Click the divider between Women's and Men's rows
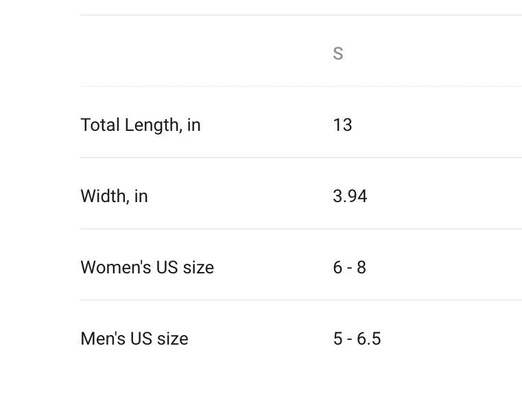The height and width of the screenshot is (420, 522). tap(300, 300)
